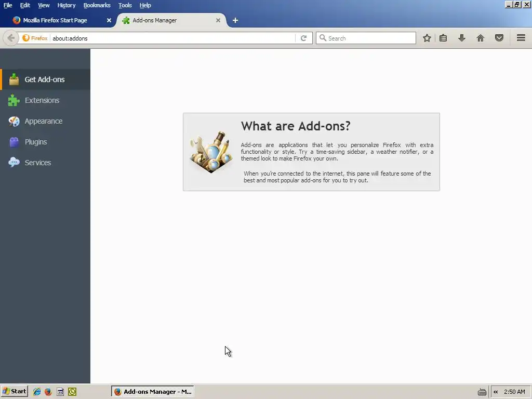
Task: Open the Edit menu
Action: (25, 5)
